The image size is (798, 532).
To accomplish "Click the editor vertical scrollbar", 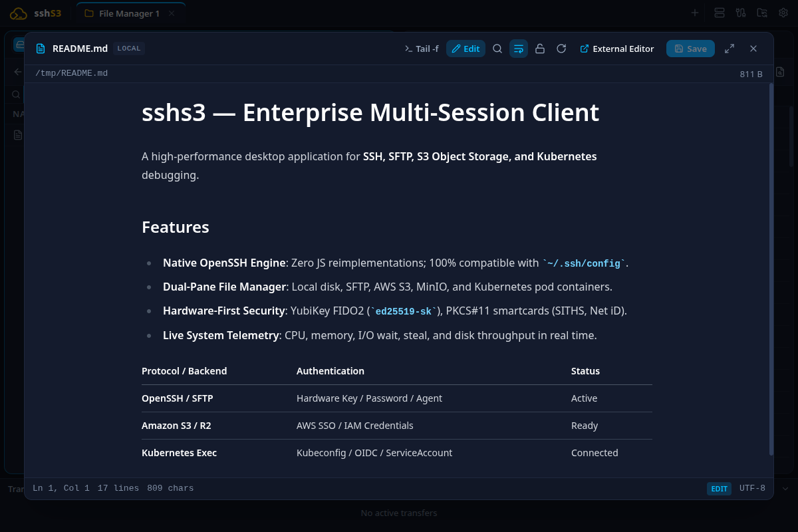I will pyautogui.click(x=771, y=269).
